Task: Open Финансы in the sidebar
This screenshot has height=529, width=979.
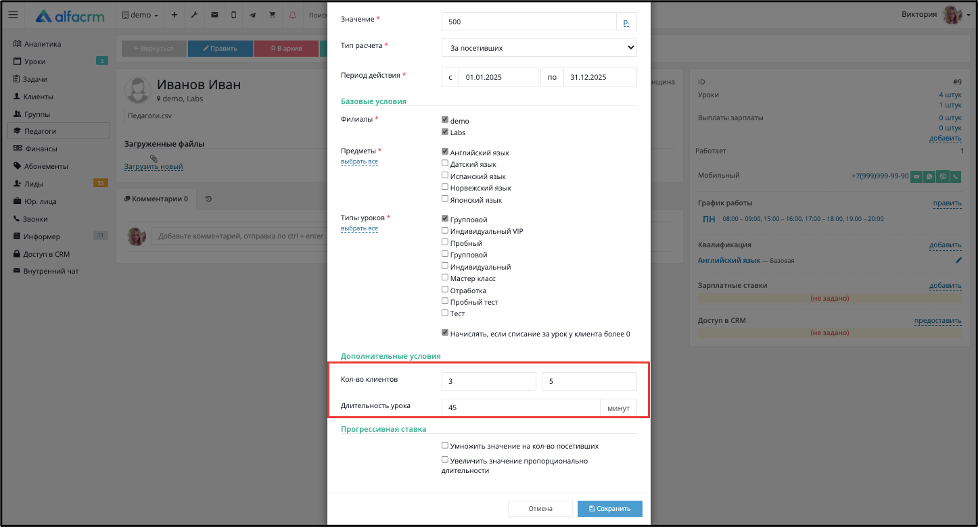Action: (40, 149)
